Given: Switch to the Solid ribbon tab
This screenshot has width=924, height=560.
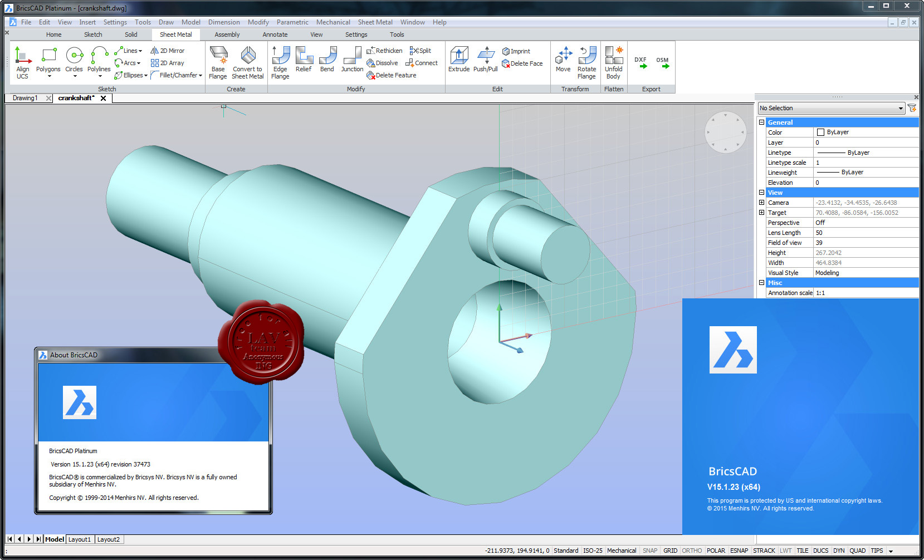Looking at the screenshot, I should click(x=131, y=35).
